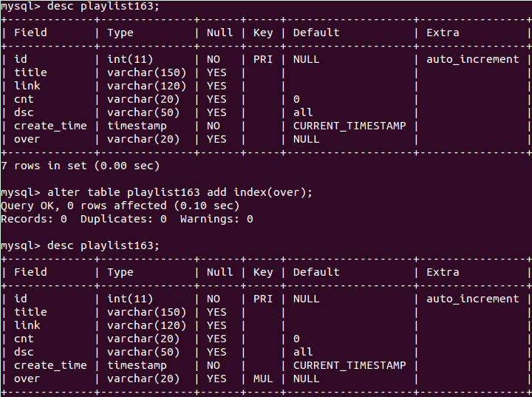
Task: Click the 'PRI' key in the first table
Action: pos(263,59)
